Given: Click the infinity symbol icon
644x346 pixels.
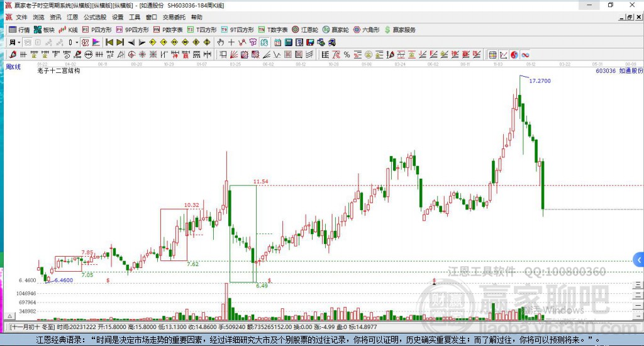Looking at the screenshot, I should (x=525, y=55).
